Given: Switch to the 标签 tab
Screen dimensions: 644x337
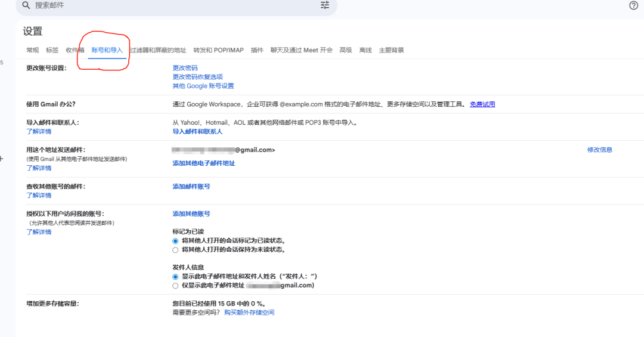Looking at the screenshot, I should [52, 50].
